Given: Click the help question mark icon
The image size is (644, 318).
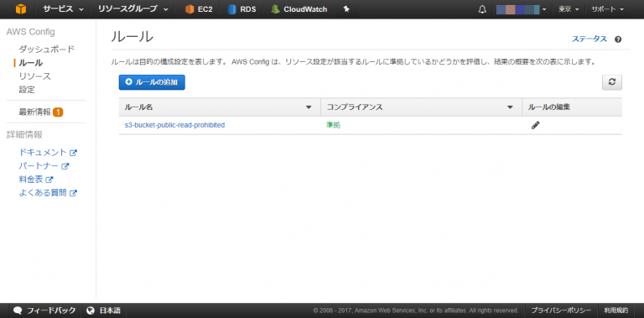Looking at the screenshot, I should pos(618,39).
